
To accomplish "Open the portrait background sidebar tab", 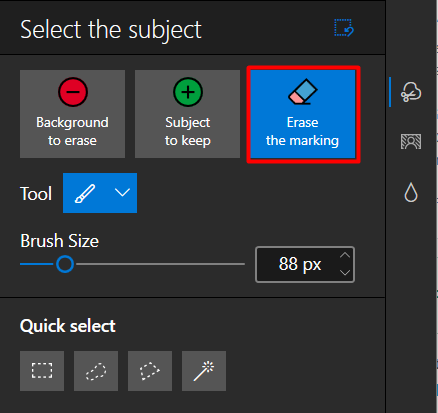I will (411, 141).
